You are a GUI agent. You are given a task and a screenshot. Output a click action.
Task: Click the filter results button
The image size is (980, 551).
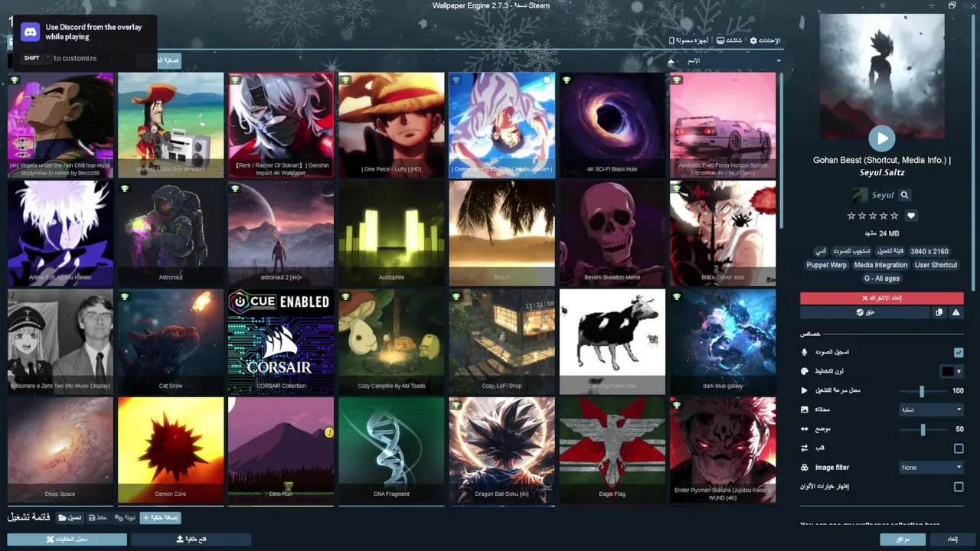(x=168, y=60)
